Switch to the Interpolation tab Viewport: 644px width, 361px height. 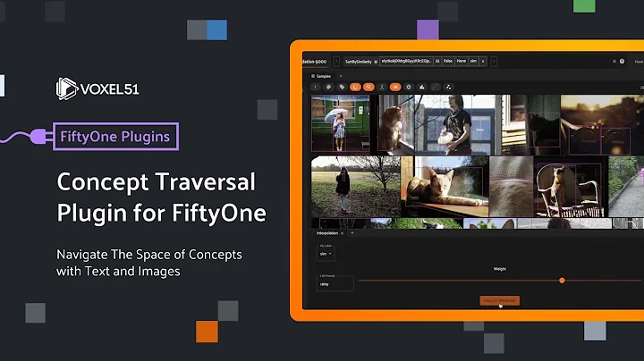[327, 233]
